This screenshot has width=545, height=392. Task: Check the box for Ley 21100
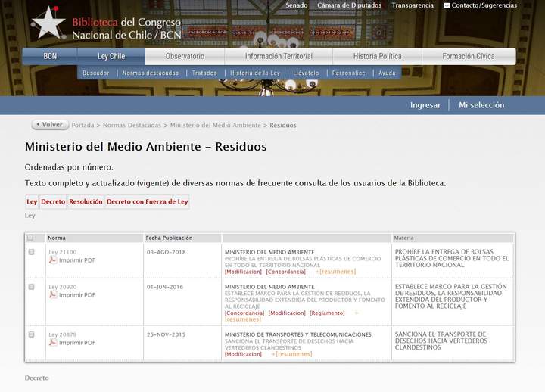[x=32, y=252]
